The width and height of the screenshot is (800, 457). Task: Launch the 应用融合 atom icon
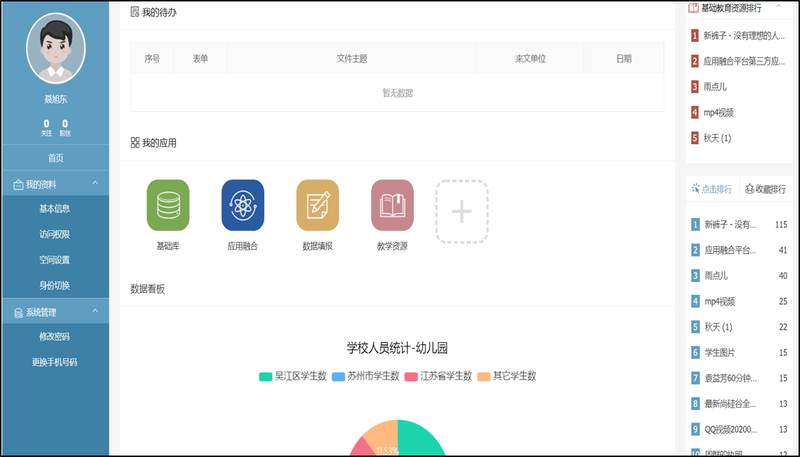243,205
